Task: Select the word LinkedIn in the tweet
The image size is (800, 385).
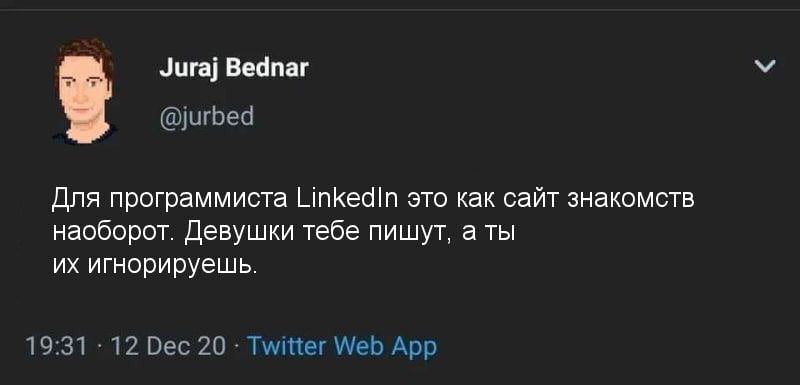Action: click(x=347, y=198)
